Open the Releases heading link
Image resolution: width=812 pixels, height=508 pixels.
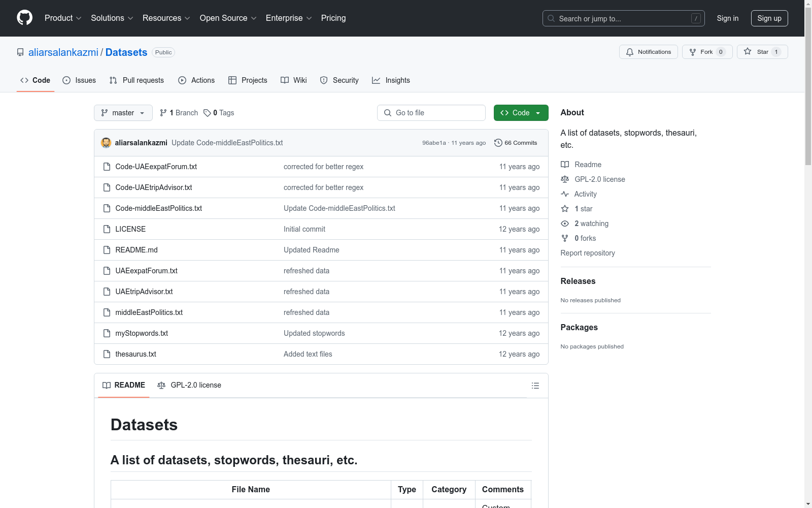tap(578, 281)
